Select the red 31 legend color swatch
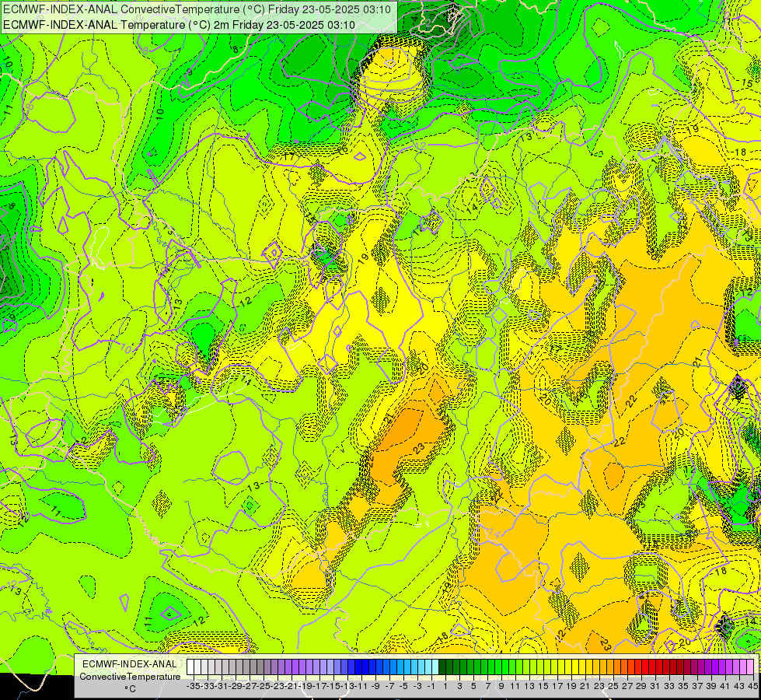Image resolution: width=761 pixels, height=700 pixels. tap(652, 667)
